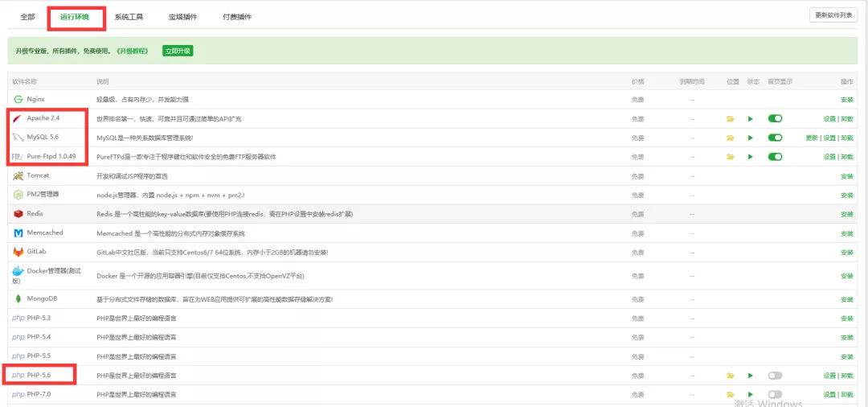Click the Apache 2.4 feather icon
The width and height of the screenshot is (868, 407).
[18, 118]
